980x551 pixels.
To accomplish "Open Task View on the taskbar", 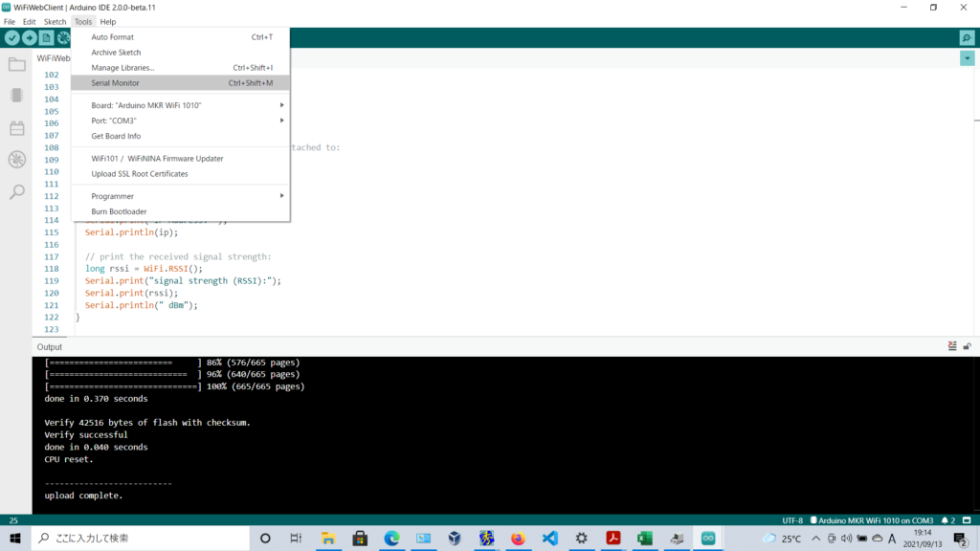I will point(297,538).
